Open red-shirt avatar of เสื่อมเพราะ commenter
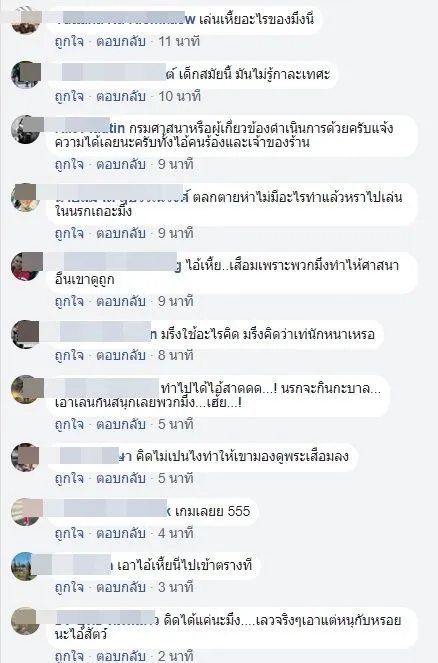The height and width of the screenshot is (663, 438). click(x=25, y=266)
